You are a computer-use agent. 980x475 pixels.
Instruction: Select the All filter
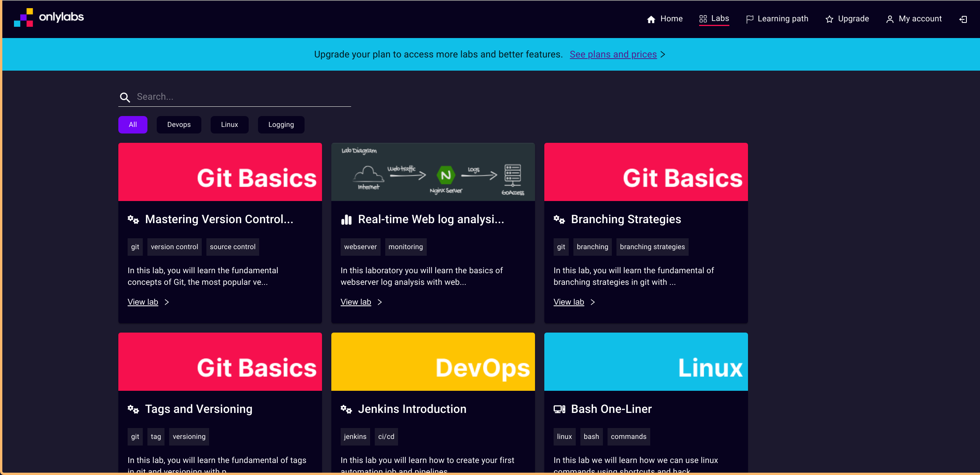click(x=133, y=125)
